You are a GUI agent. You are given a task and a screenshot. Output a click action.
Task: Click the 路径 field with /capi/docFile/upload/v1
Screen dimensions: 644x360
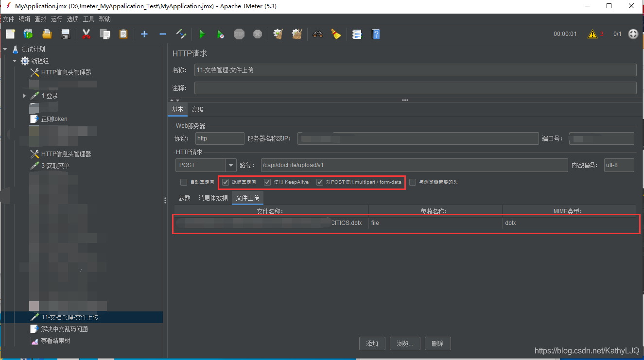point(414,165)
